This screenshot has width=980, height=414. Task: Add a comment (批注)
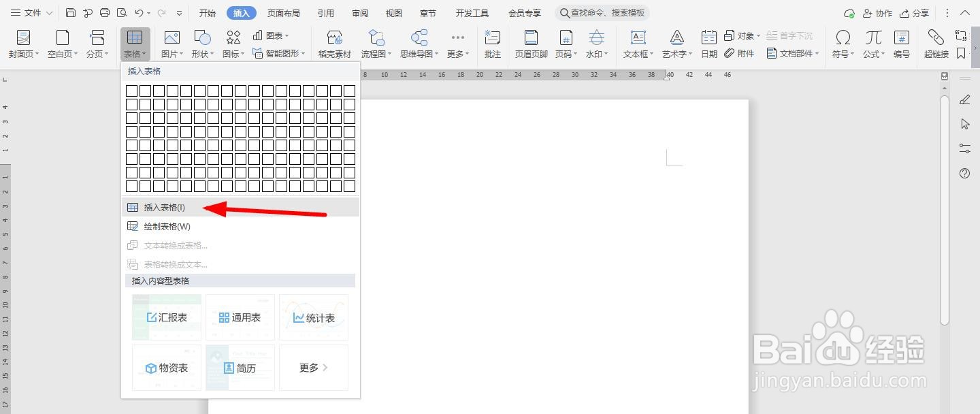click(x=493, y=44)
